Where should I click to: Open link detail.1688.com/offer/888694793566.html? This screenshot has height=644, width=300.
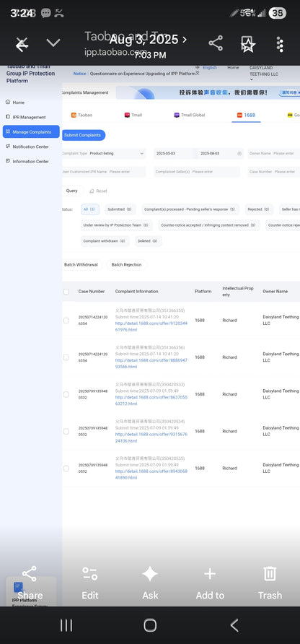pos(151,363)
